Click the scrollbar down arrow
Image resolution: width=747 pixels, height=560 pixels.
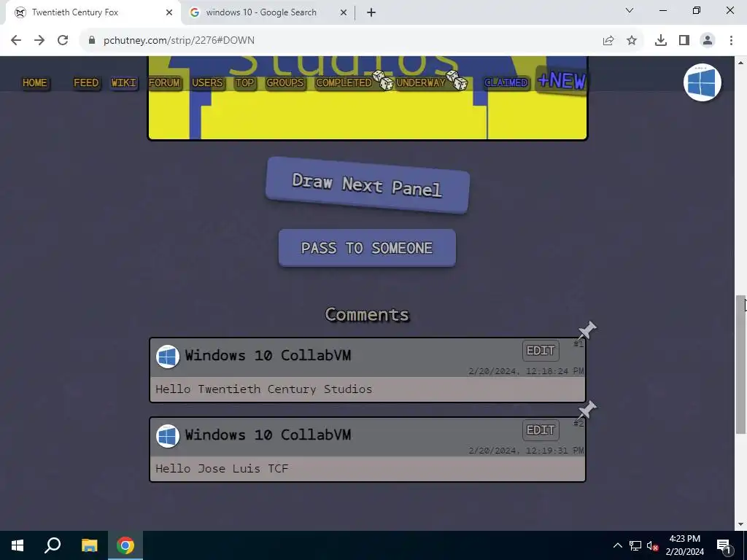[741, 525]
